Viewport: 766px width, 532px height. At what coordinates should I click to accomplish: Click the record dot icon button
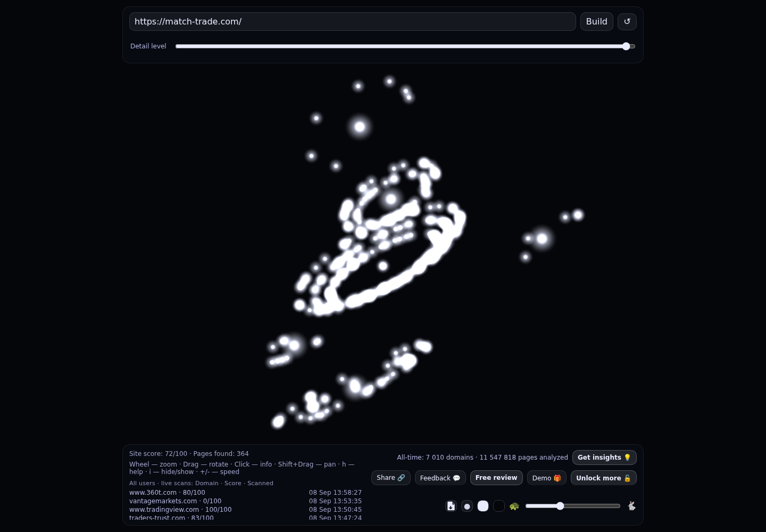click(x=467, y=506)
